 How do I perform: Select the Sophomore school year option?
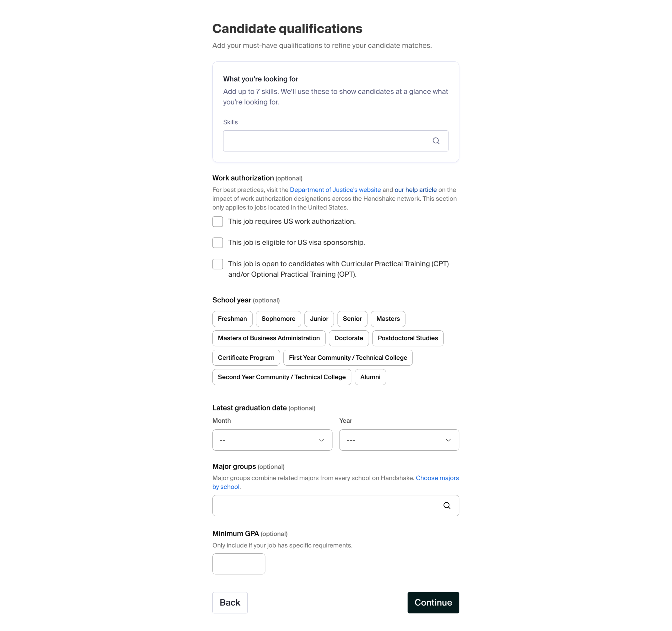278,319
